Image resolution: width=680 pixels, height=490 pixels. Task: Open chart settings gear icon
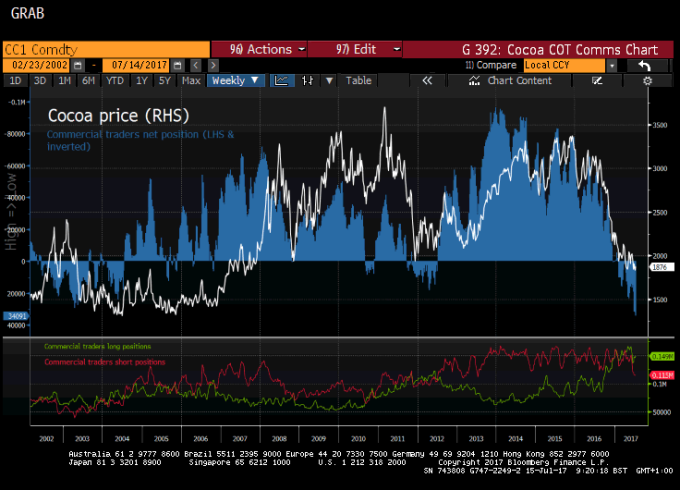(x=647, y=80)
